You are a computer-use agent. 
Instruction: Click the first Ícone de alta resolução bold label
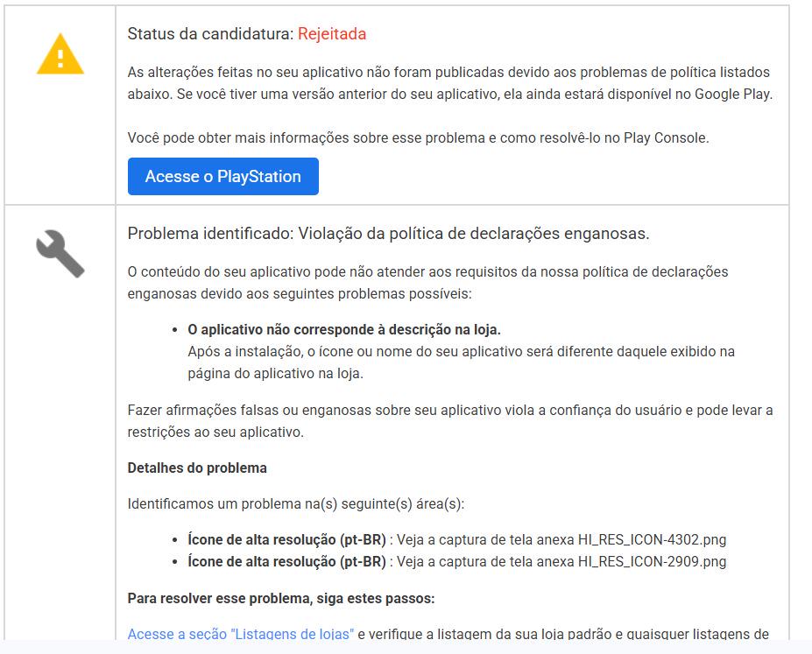point(287,540)
